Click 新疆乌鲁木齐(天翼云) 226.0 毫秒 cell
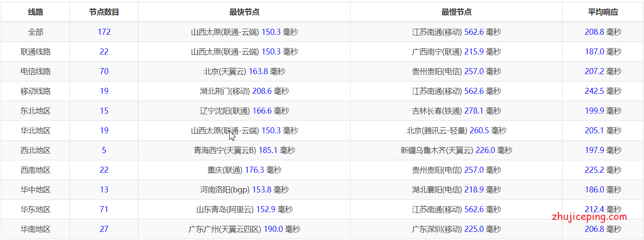This screenshot has width=644, height=240. tap(456, 150)
